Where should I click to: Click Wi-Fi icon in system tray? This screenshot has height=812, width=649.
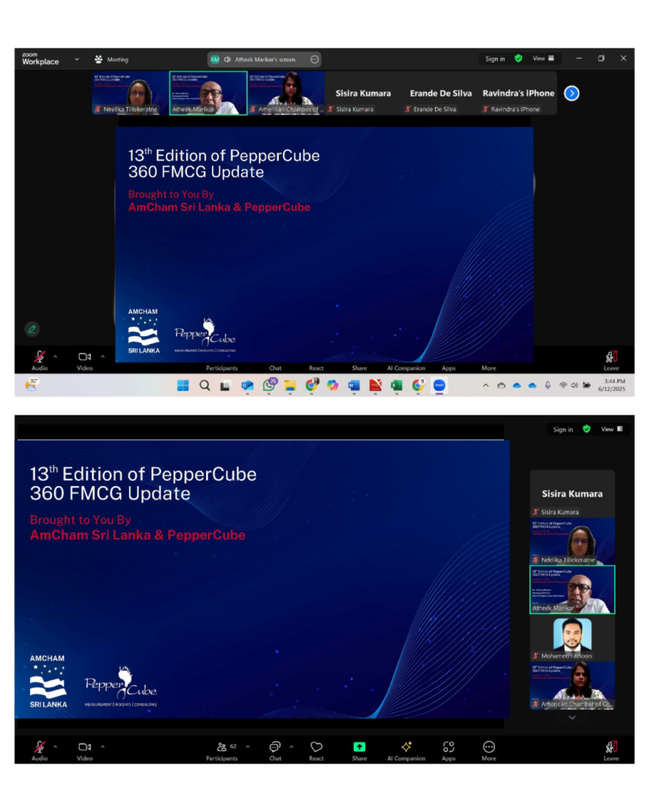coord(563,386)
